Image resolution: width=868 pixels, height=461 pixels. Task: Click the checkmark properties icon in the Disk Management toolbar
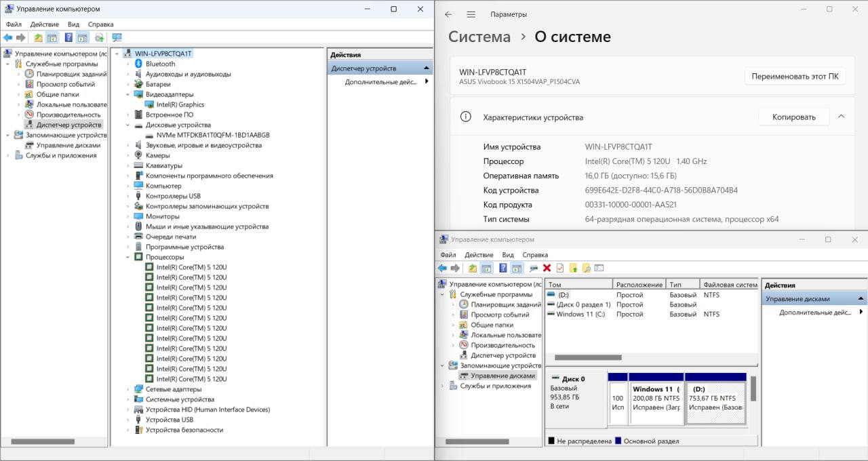pyautogui.click(x=560, y=268)
